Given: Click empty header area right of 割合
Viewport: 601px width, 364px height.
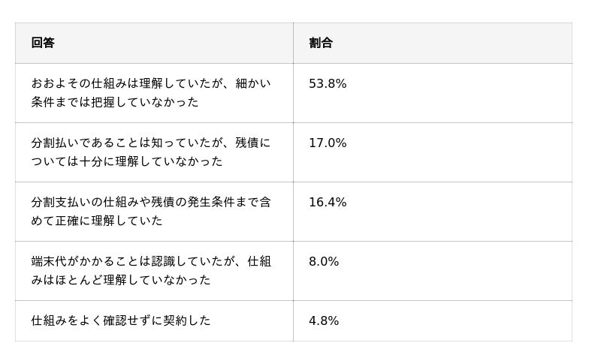Looking at the screenshot, I should point(452,43).
